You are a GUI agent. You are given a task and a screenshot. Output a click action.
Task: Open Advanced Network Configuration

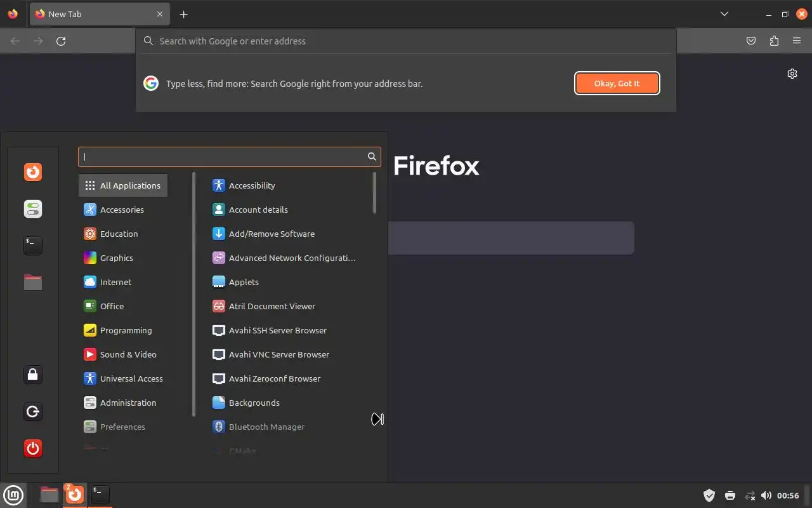pos(284,258)
